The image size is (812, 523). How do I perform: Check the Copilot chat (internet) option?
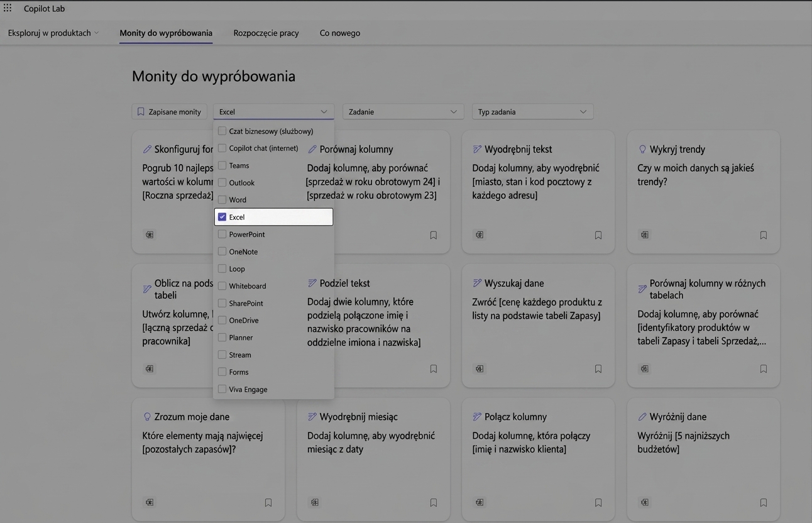222,148
